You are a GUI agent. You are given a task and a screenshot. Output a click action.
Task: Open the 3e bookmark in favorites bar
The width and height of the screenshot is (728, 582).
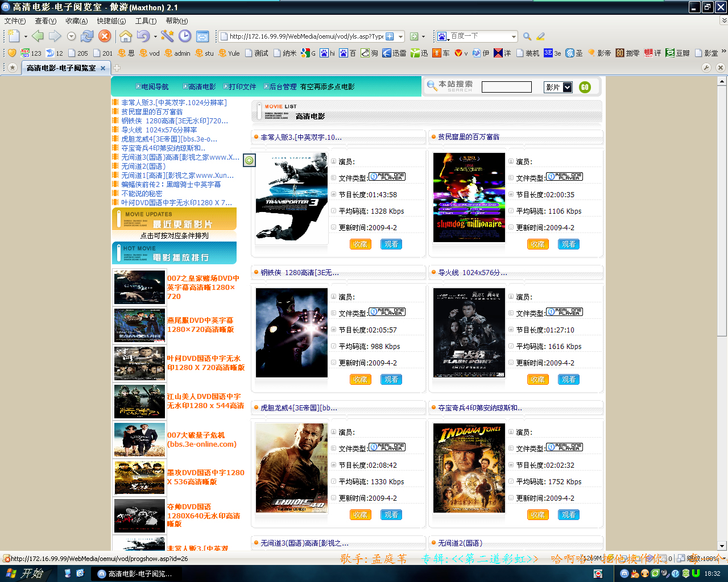point(552,53)
